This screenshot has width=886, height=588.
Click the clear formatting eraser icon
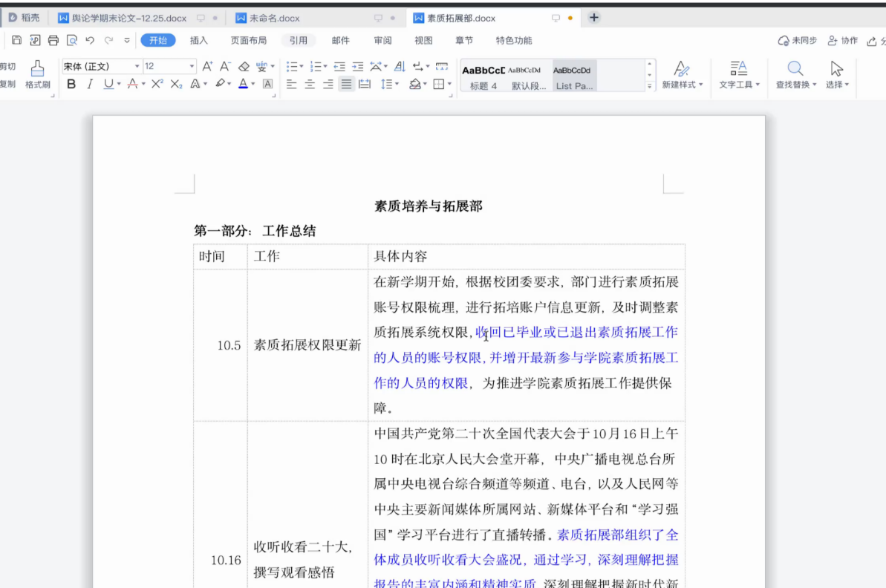coord(244,67)
